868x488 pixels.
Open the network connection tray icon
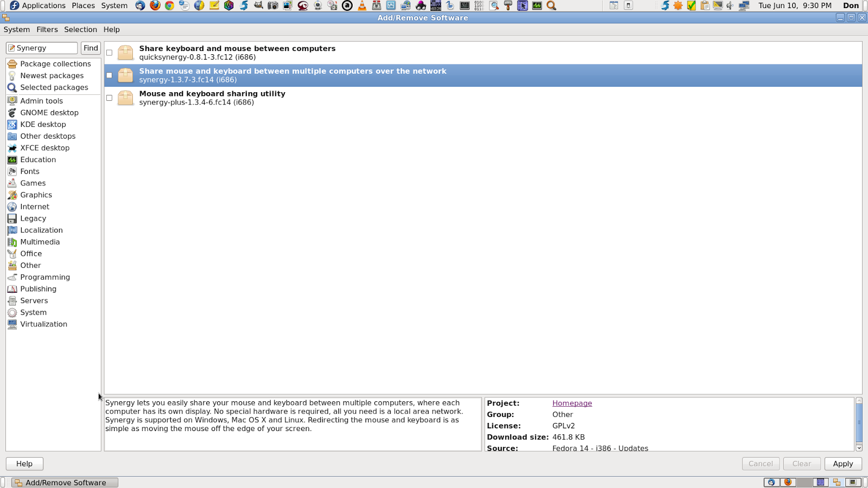(744, 5)
